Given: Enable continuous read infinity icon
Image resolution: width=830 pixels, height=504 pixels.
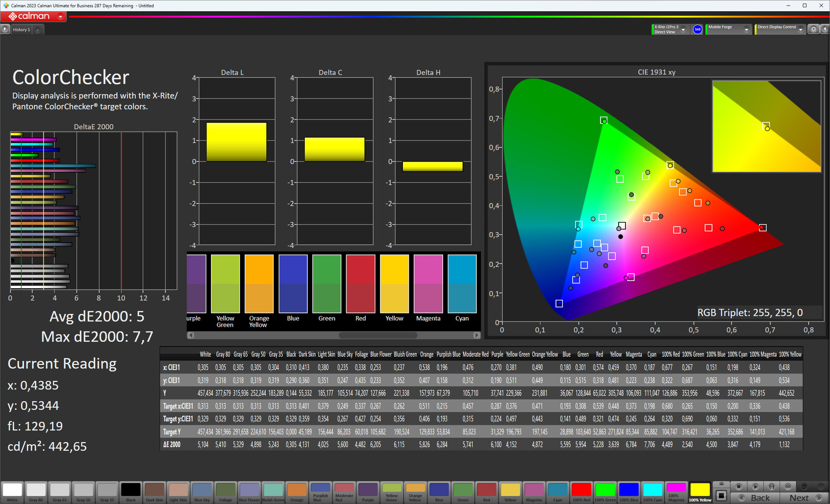Looking at the screenshot, I should tap(788, 486).
